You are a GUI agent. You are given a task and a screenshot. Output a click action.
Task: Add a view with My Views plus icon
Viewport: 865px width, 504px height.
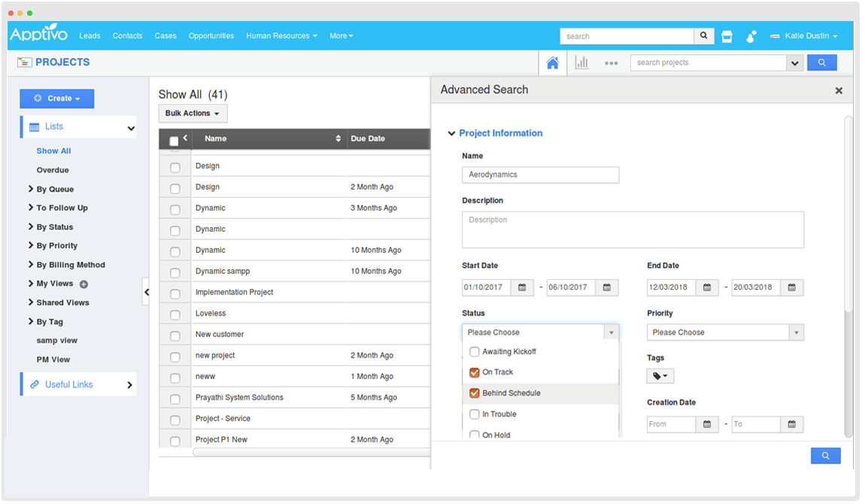(x=83, y=284)
